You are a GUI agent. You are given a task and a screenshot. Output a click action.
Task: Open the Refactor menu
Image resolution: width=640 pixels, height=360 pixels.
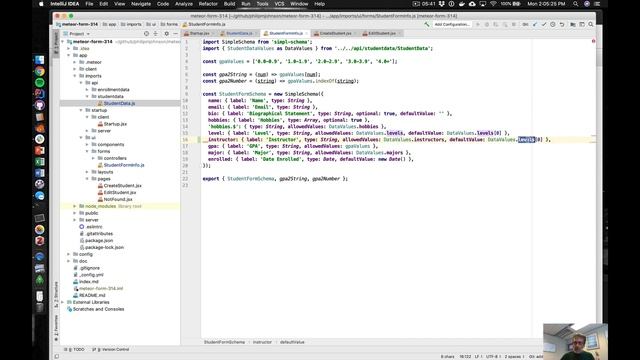point(208,4)
